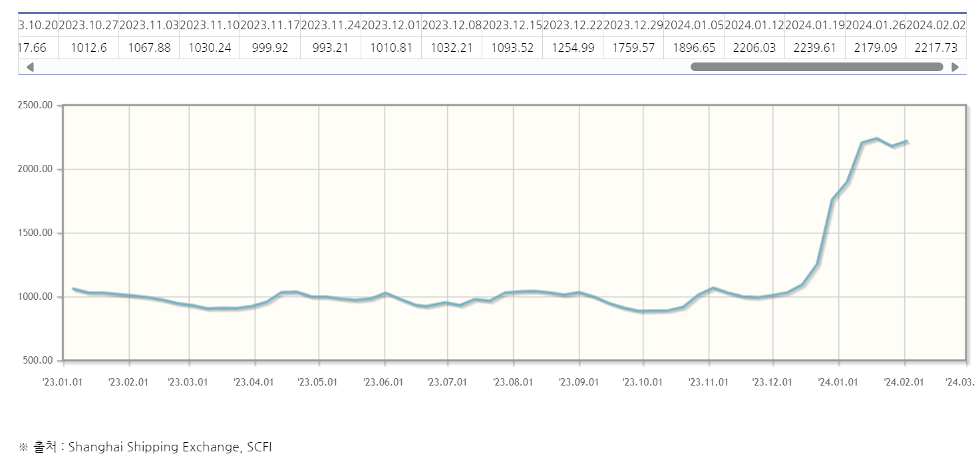This screenshot has height=464, width=980.
Task: Click the '23.06.01 x-axis label
Action: tap(384, 382)
